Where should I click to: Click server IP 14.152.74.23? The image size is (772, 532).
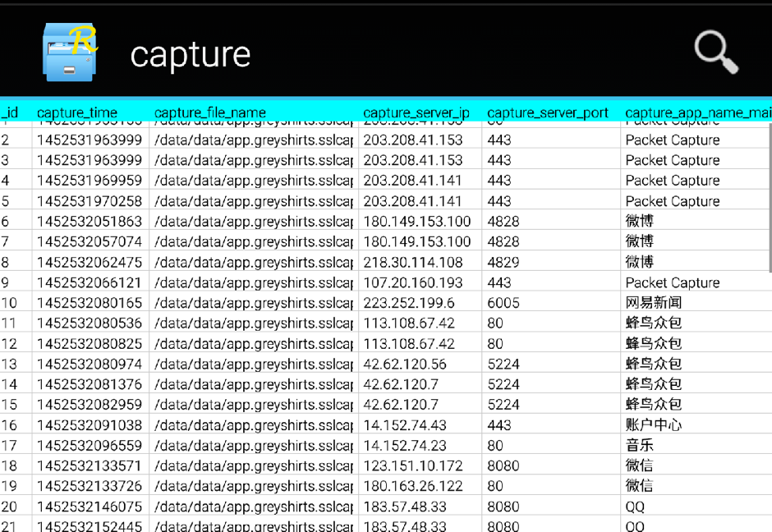pyautogui.click(x=405, y=445)
